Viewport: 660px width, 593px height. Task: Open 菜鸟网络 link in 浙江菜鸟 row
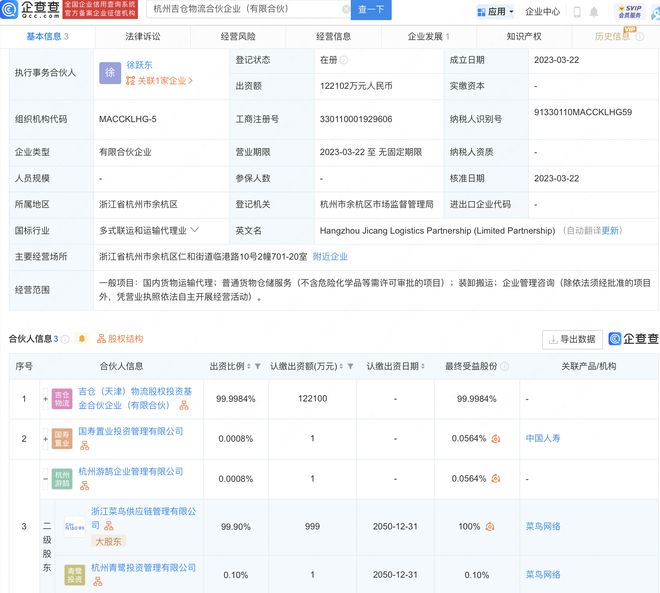[543, 527]
